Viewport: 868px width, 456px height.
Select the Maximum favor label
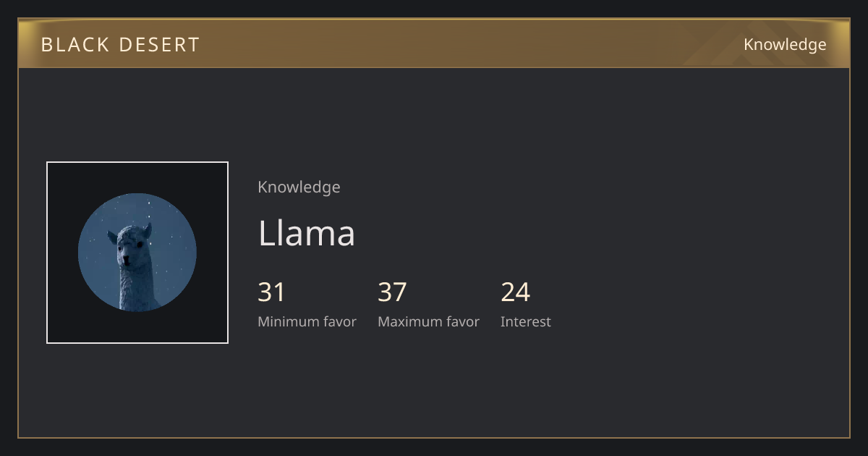click(x=428, y=322)
